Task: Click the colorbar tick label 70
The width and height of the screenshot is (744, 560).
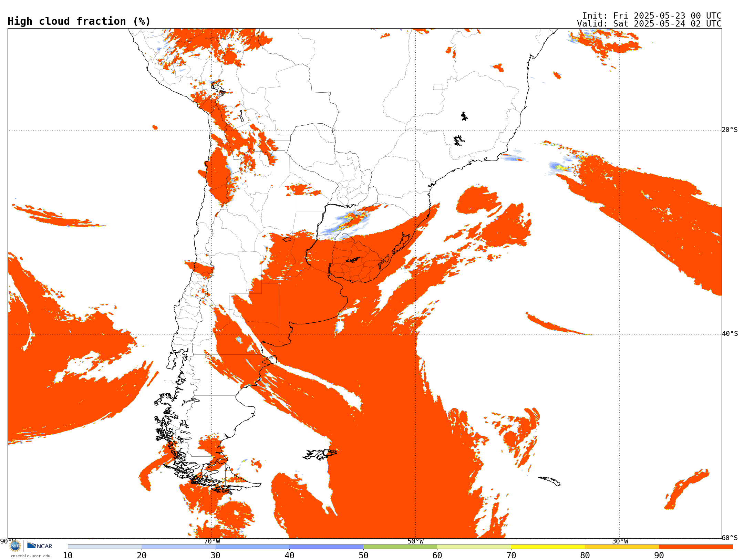Action: point(511,556)
